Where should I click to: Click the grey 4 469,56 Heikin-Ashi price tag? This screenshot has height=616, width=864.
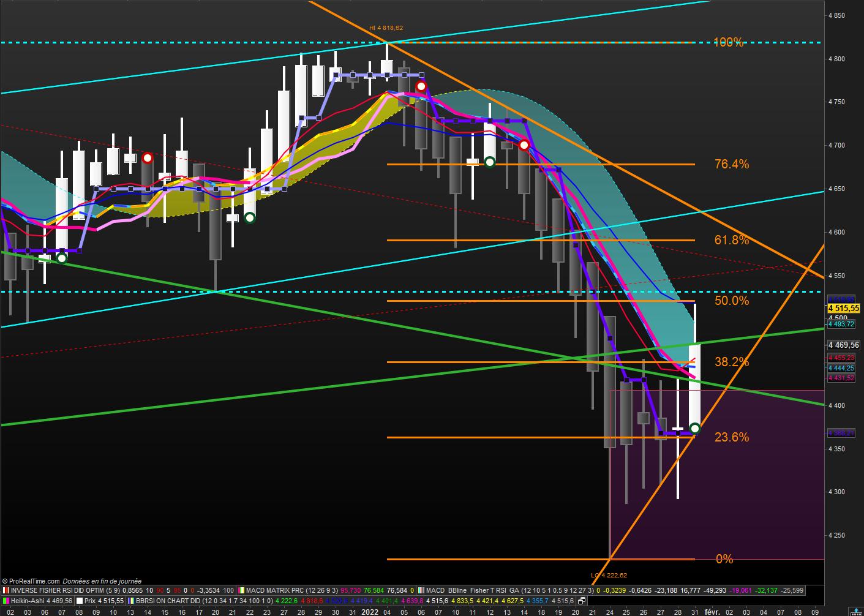(x=844, y=345)
